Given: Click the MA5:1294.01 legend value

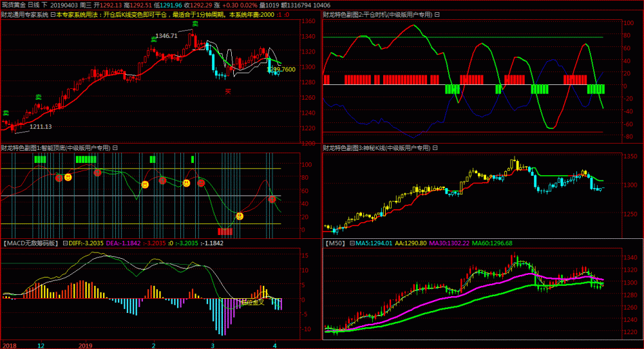Looking at the screenshot, I should click(374, 243).
